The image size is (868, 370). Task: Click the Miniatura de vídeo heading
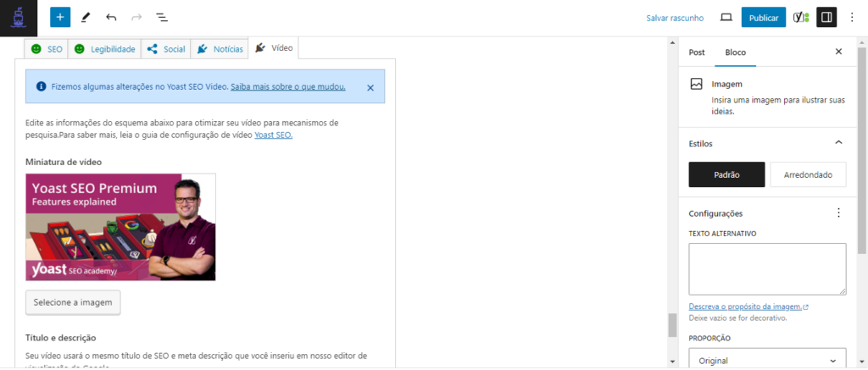63,162
